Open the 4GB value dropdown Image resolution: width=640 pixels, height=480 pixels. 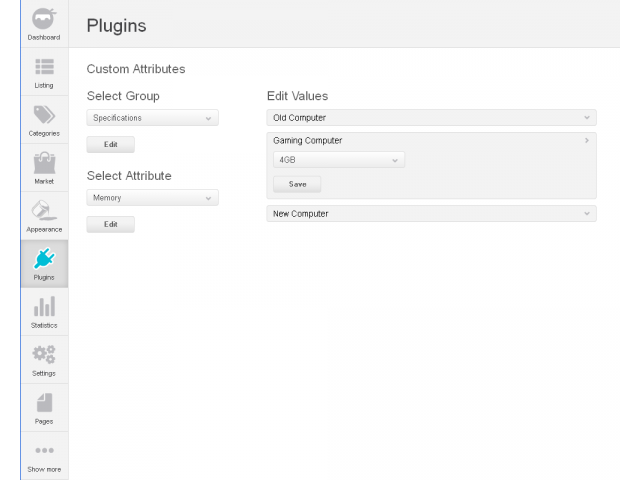(x=338, y=160)
